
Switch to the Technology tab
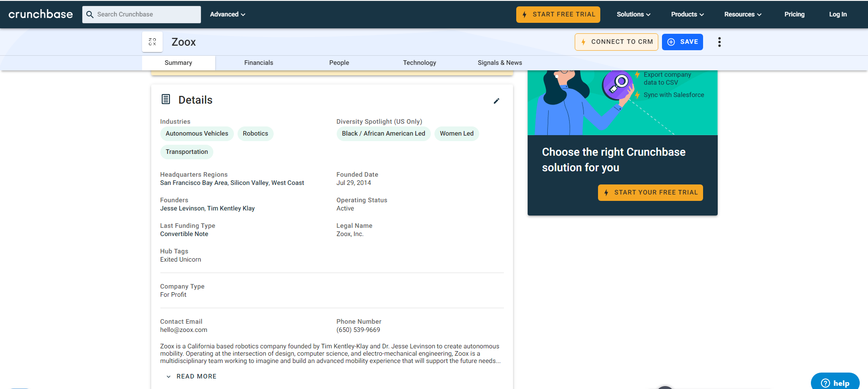(419, 63)
